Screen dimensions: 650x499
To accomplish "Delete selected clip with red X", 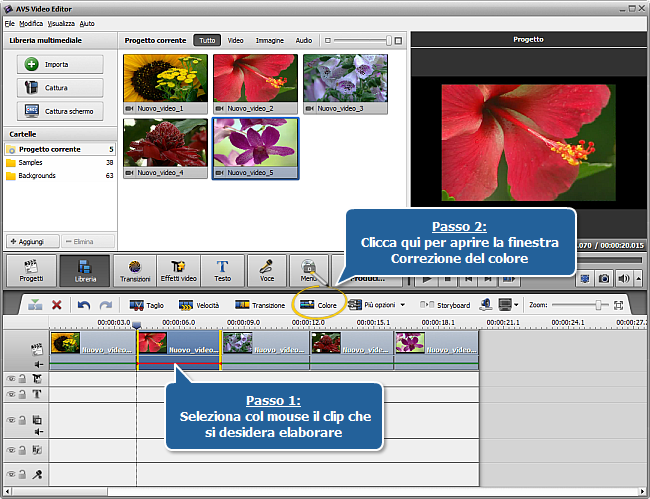I will tap(57, 304).
